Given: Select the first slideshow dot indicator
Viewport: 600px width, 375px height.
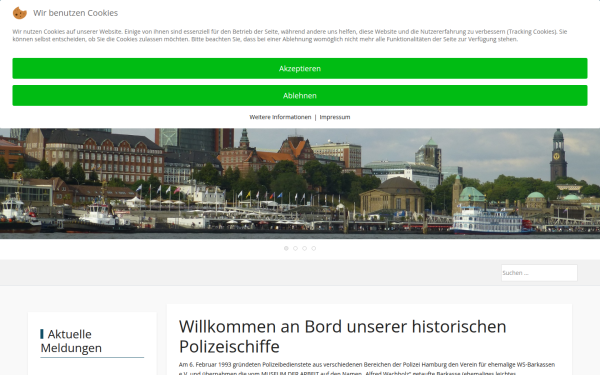Looking at the screenshot, I should (286, 248).
